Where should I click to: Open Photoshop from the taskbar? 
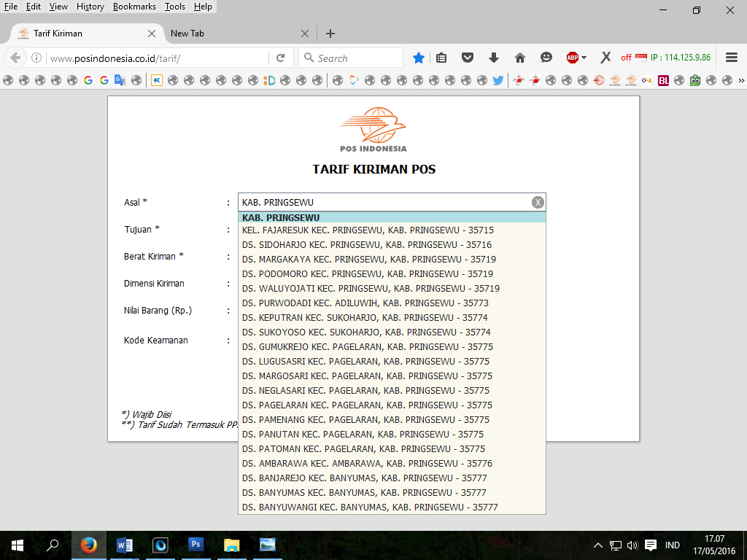click(x=196, y=545)
